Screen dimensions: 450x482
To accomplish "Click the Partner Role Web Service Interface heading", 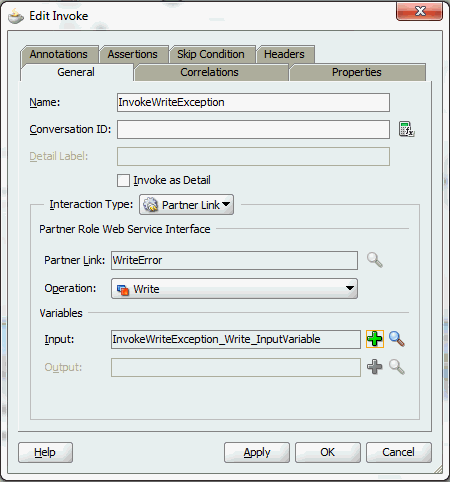I will [x=125, y=229].
